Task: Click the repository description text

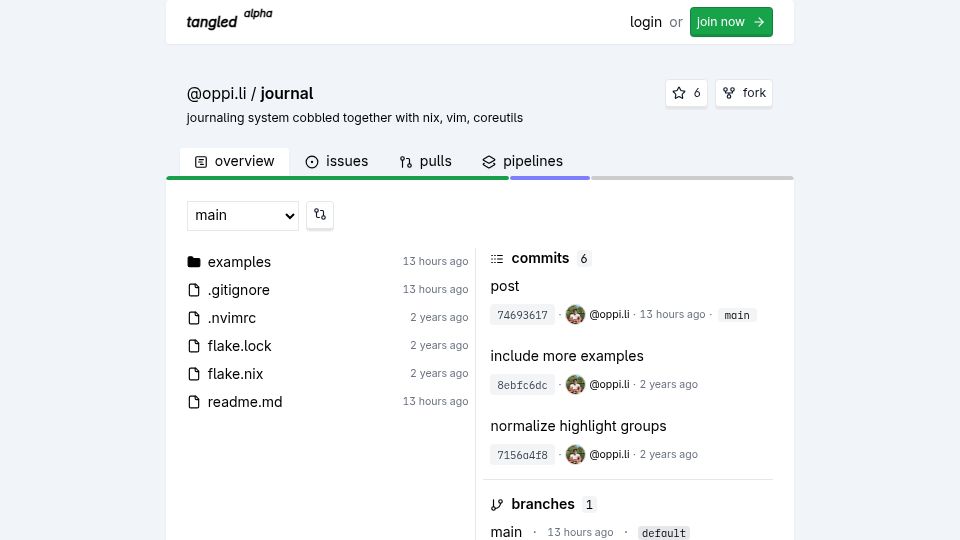Action: point(354,118)
